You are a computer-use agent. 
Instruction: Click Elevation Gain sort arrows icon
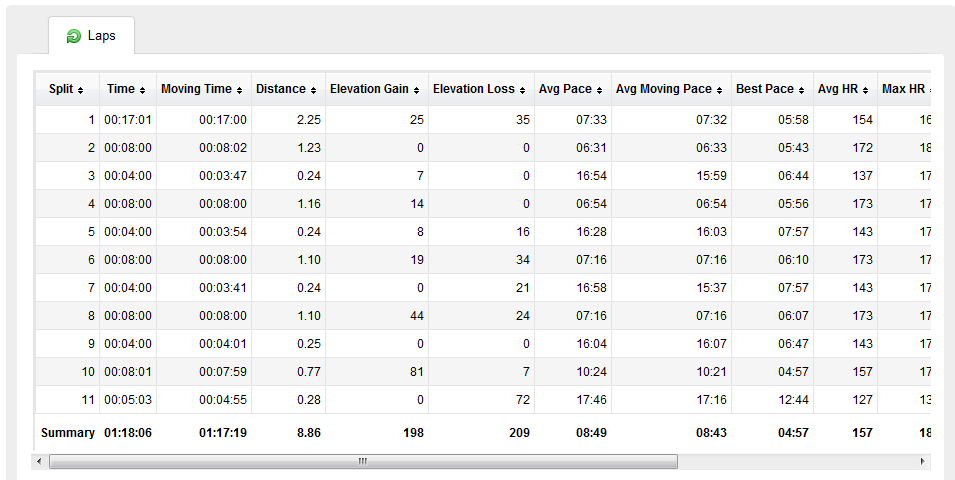click(416, 91)
